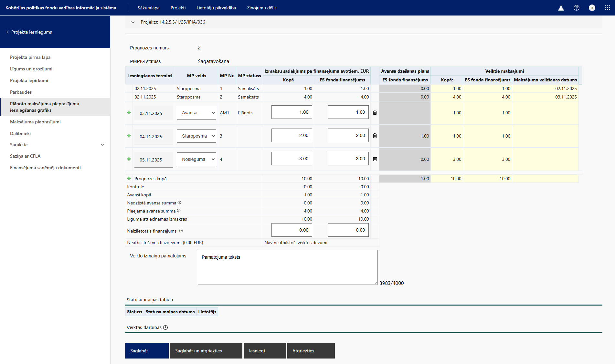Open the apps grid menu icon
This screenshot has width=615, height=364.
[x=608, y=8]
